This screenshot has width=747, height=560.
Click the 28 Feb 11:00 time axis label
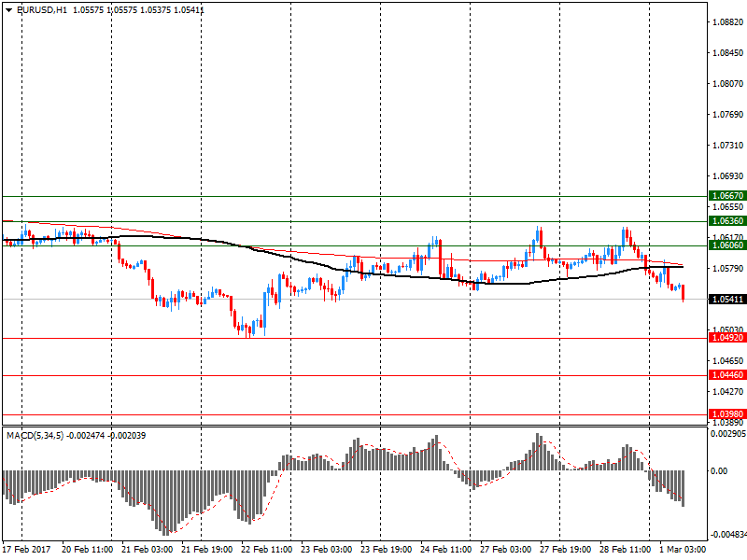pyautogui.click(x=625, y=549)
